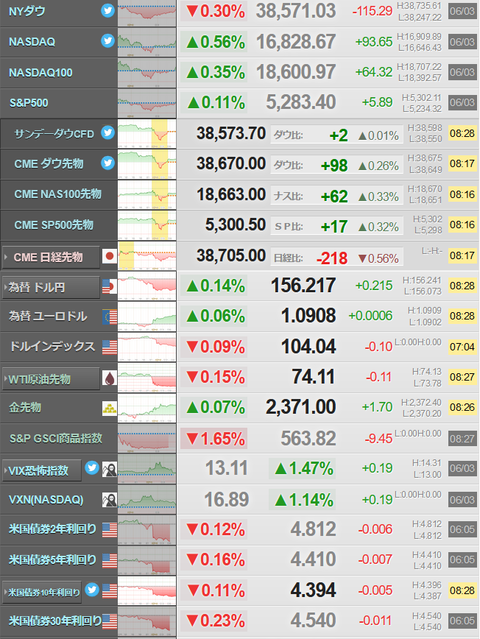Click the VIX change ▲1.47%
480x639 pixels.
coord(304,469)
